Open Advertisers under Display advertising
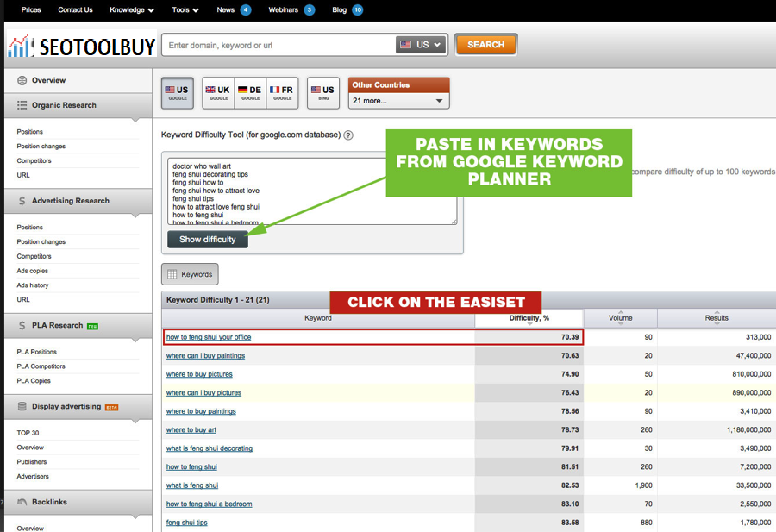 pyautogui.click(x=33, y=476)
